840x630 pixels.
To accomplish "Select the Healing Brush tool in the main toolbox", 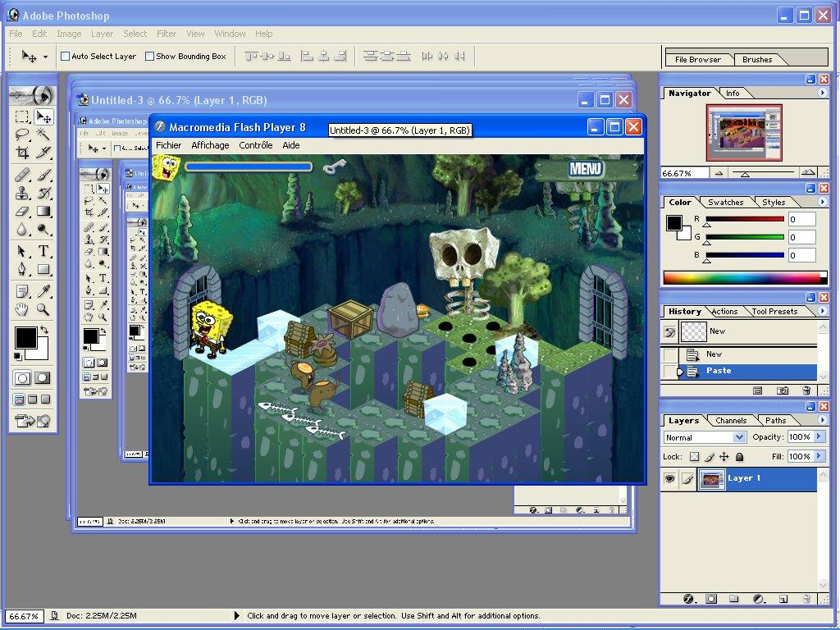I will [x=22, y=175].
